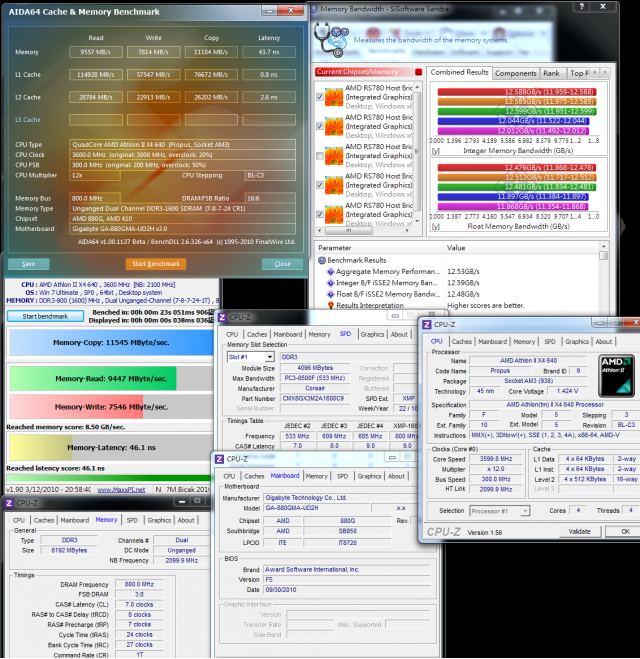Open the Processor #1 selection dropdown
640x659 pixels.
pyautogui.click(x=525, y=511)
